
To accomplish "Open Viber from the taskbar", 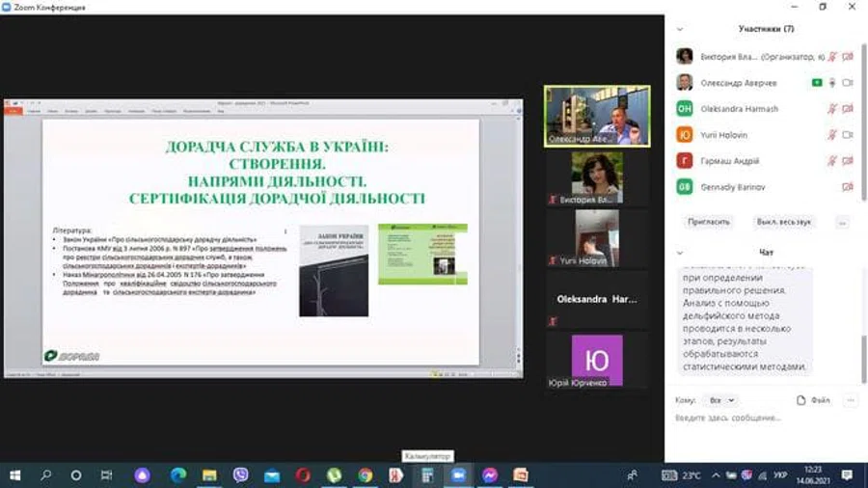I will coord(240,475).
